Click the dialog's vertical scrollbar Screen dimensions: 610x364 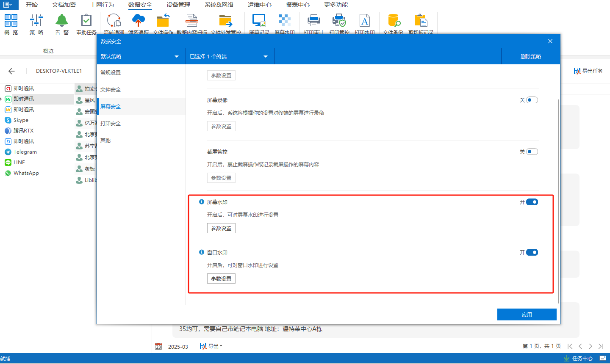click(x=559, y=199)
